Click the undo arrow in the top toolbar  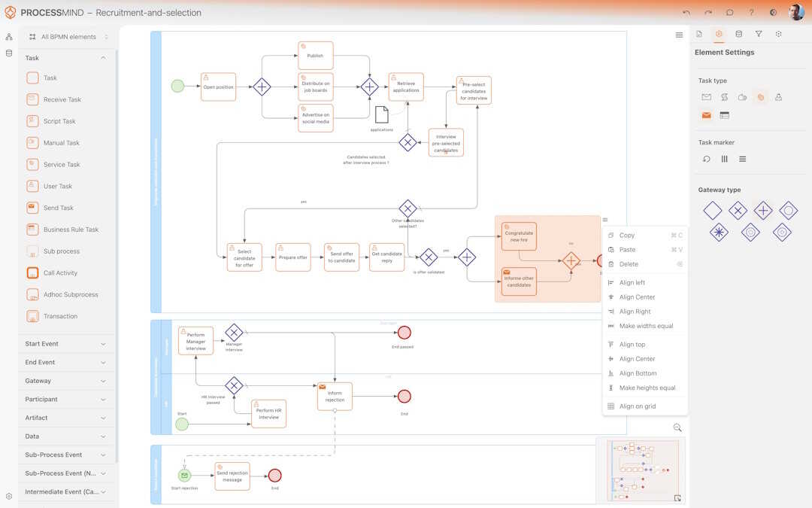(x=686, y=12)
